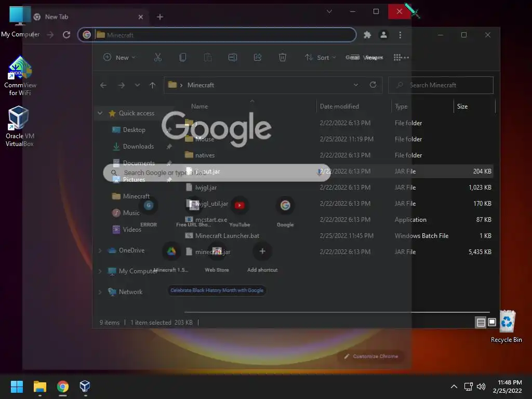Viewport: 532px width, 399px height.
Task: Click the Copy icon in File Explorer toolbar
Action: (x=182, y=57)
